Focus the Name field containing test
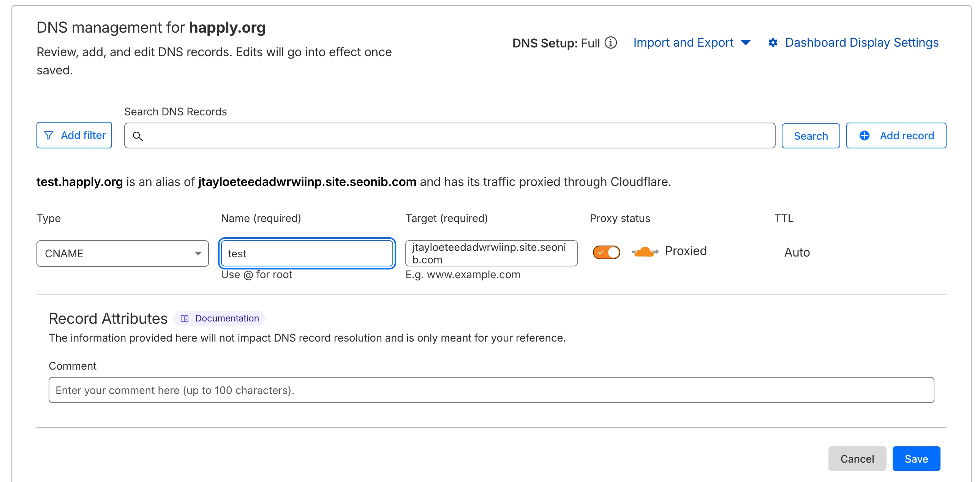Screen dimensions: 980x482 (307, 253)
